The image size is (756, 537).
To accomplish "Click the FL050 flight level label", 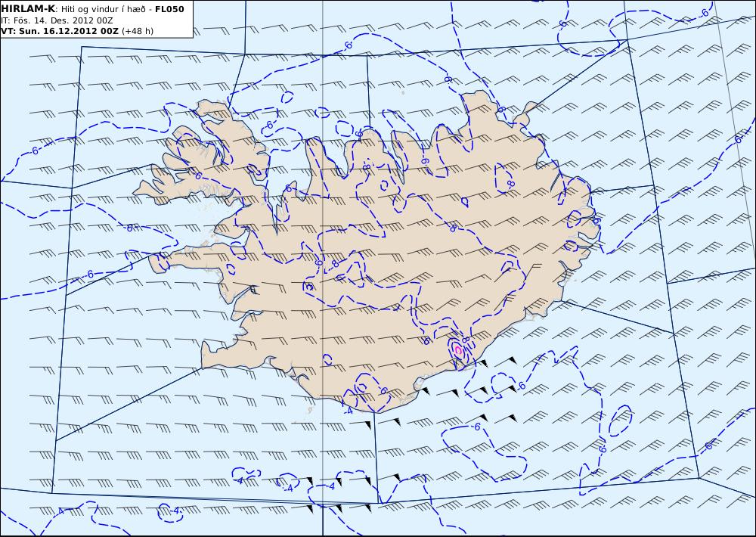I will (x=169, y=9).
